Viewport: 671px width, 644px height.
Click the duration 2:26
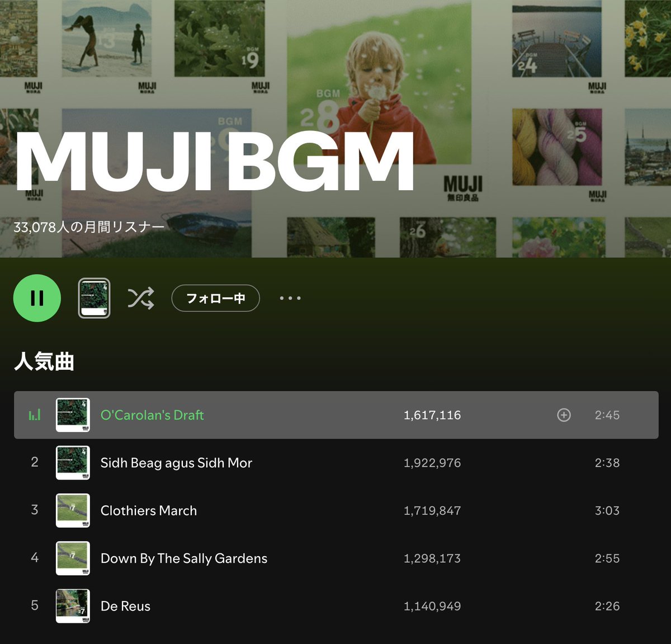[x=607, y=606]
